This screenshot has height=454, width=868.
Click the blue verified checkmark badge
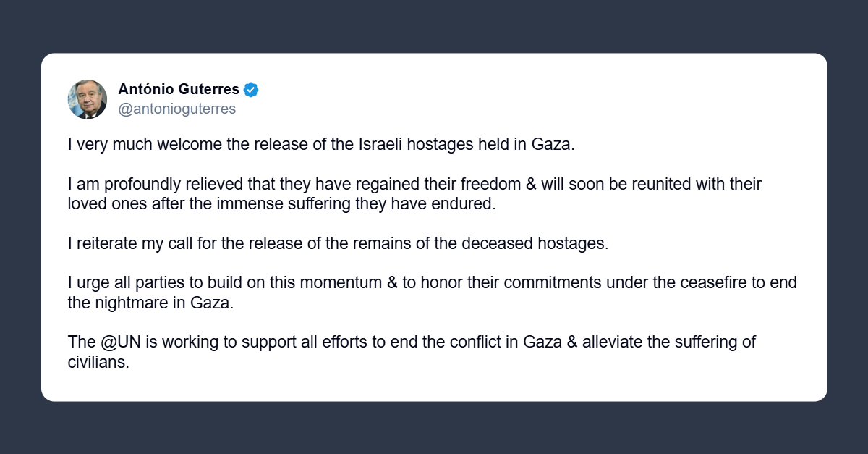coord(251,90)
